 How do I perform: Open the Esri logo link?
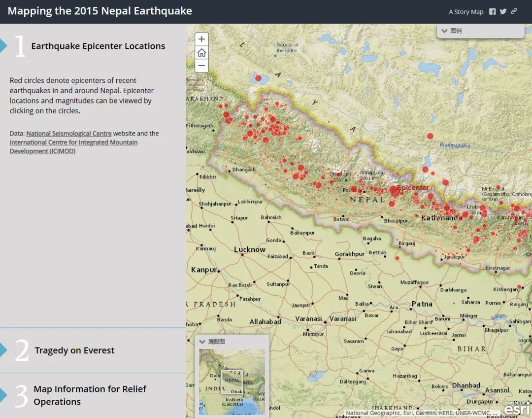pyautogui.click(x=517, y=409)
